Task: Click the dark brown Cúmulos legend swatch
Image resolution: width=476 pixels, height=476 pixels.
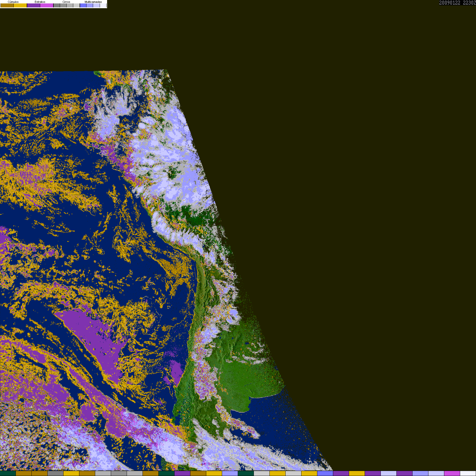Action: 7,6
